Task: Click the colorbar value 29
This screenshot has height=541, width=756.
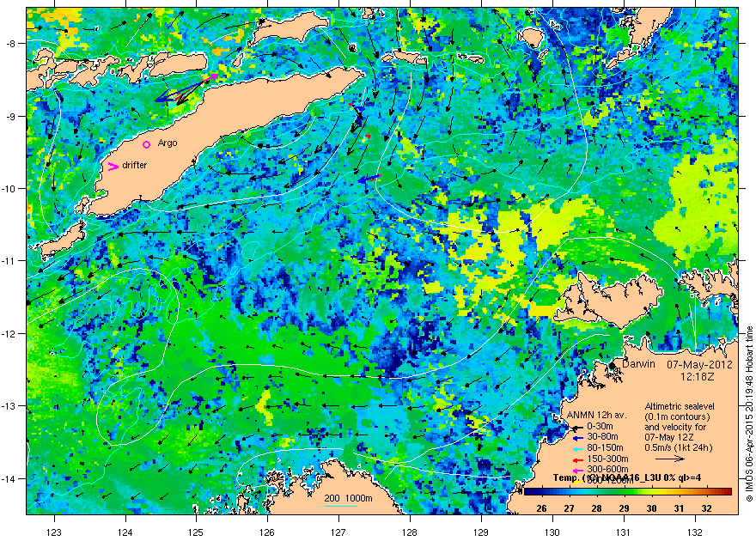Action: [x=625, y=508]
